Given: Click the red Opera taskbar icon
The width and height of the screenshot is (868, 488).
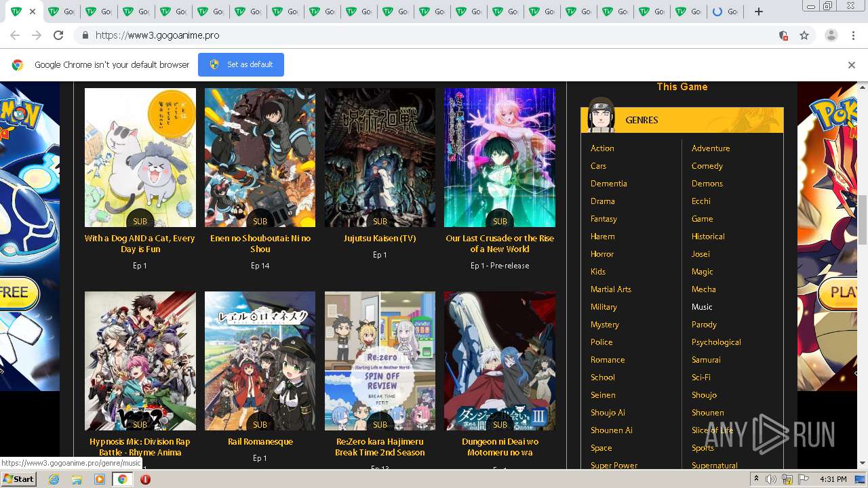Looking at the screenshot, I should pos(145,479).
